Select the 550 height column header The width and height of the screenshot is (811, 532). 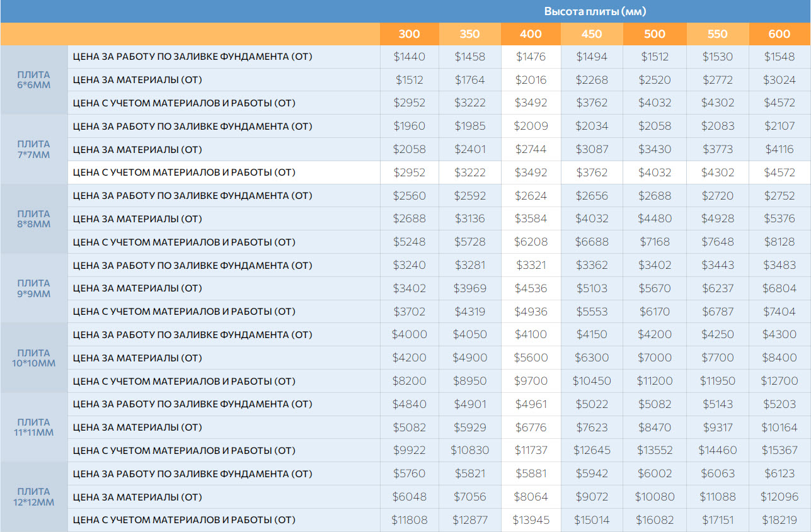pos(717,34)
